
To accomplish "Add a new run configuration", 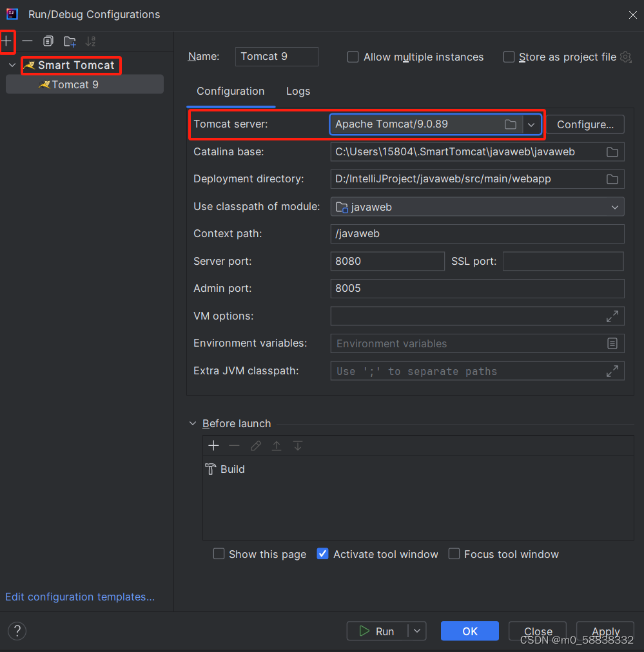I will (8, 41).
